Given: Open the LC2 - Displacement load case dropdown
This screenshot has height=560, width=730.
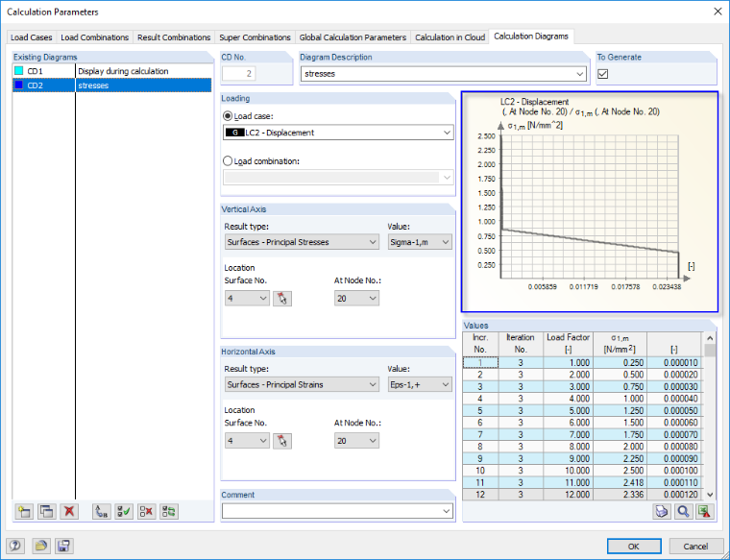Looking at the screenshot, I should (x=338, y=133).
